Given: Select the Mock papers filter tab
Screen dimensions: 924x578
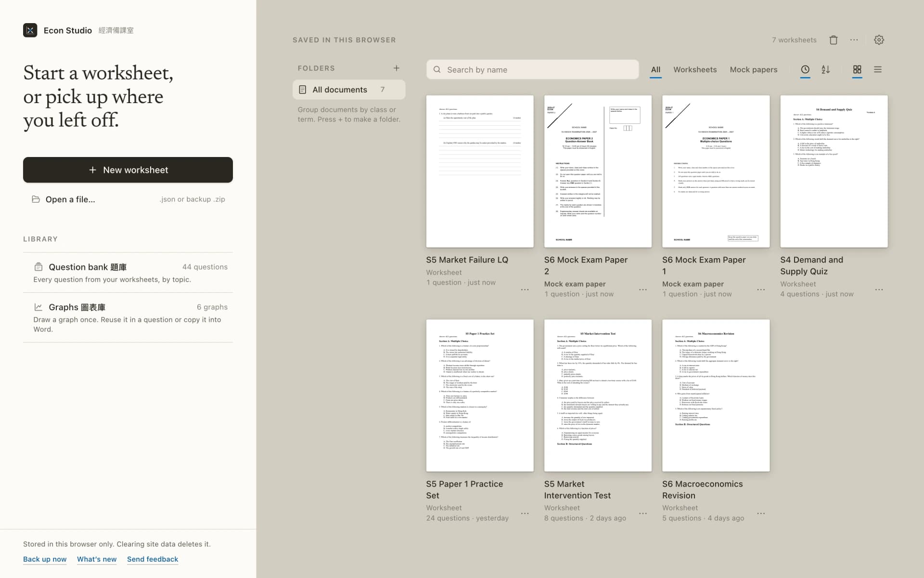Looking at the screenshot, I should (754, 69).
